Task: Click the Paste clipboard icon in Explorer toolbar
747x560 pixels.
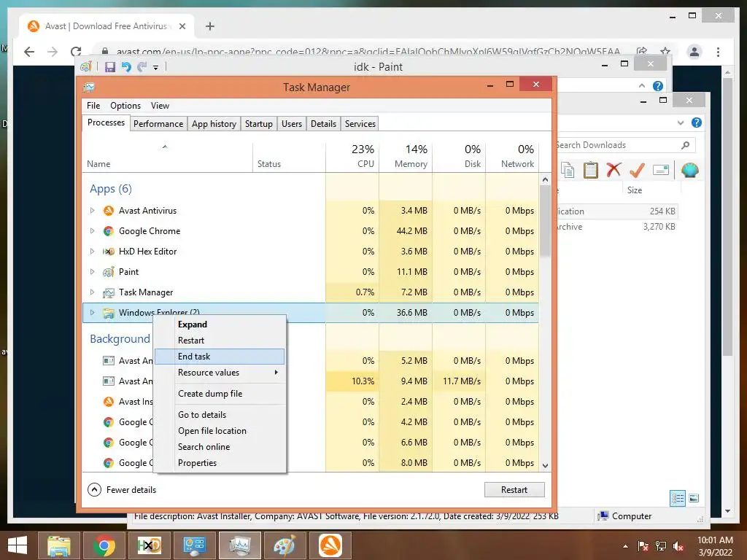Action: (591, 170)
